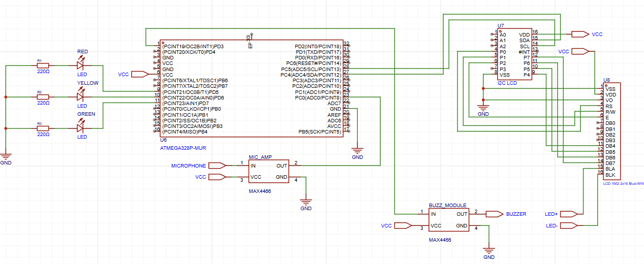The width and height of the screenshot is (644, 264).
Task: Click the PB5(SCK/PCINT5) pin label
Action: [x=320, y=131]
